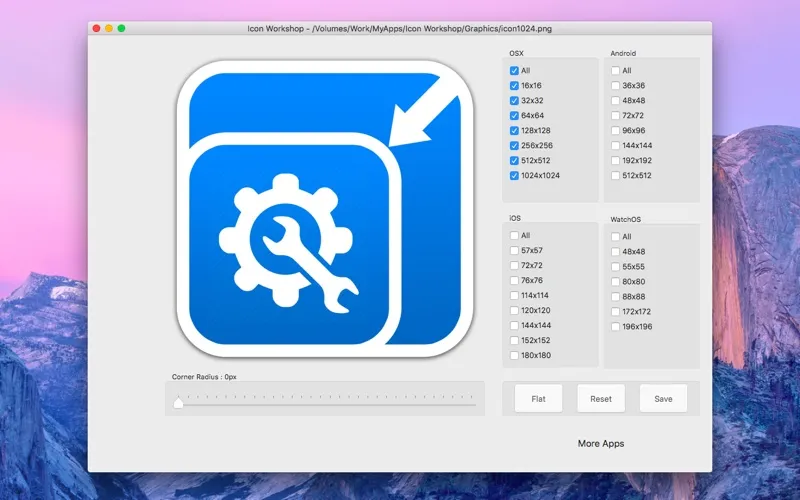The width and height of the screenshot is (800, 500).
Task: Check the Android 36x36 size
Action: 615,86
